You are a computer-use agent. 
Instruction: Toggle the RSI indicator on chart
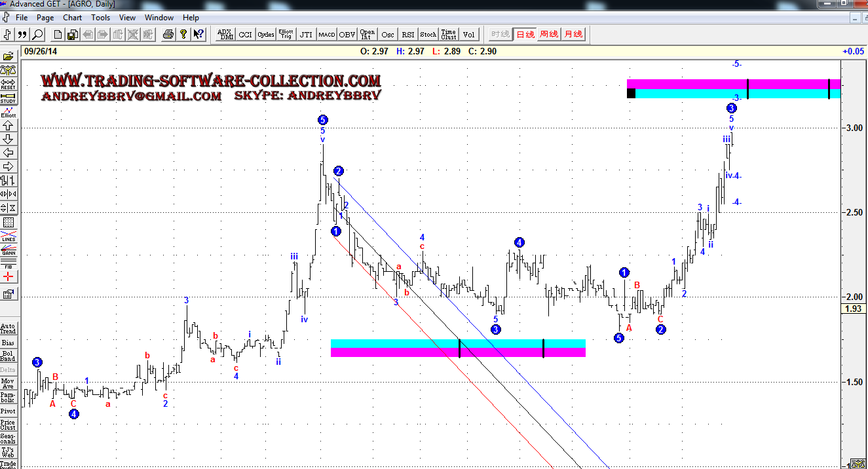point(407,35)
